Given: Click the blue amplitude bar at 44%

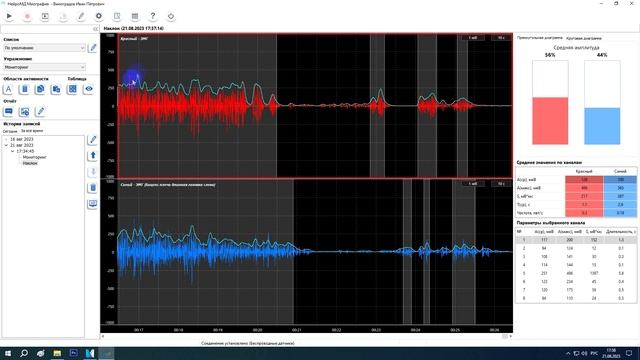Looking at the screenshot, I should tap(602, 126).
